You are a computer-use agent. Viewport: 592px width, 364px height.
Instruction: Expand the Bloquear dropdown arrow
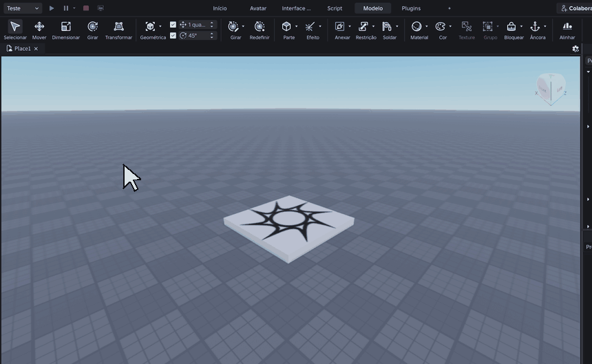click(521, 26)
